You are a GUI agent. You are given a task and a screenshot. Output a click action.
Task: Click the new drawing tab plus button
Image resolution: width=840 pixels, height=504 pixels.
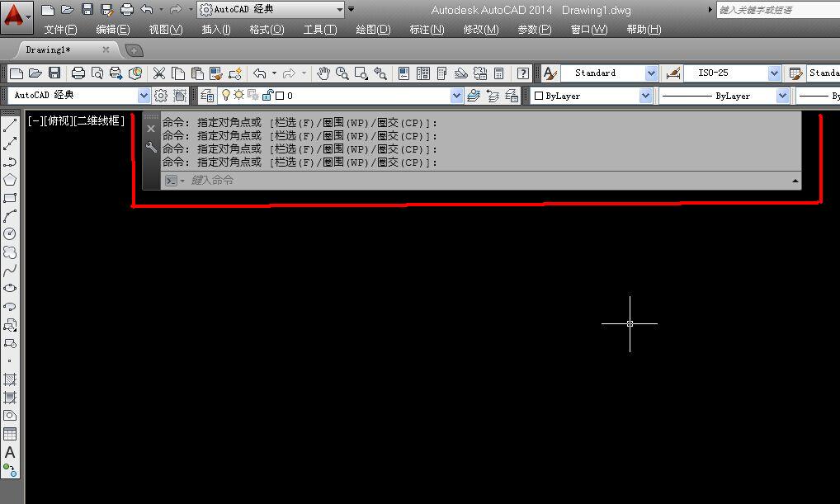[134, 50]
